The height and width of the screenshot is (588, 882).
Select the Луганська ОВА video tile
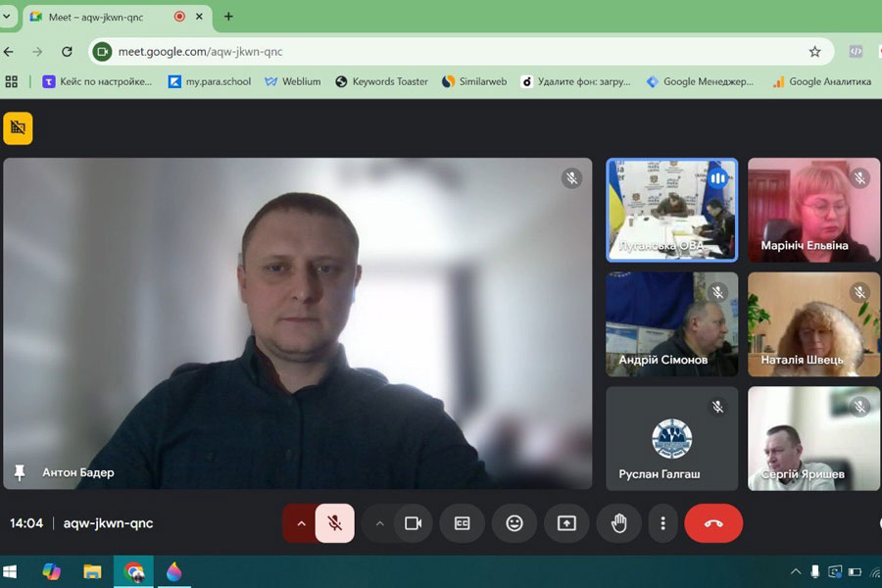(671, 210)
